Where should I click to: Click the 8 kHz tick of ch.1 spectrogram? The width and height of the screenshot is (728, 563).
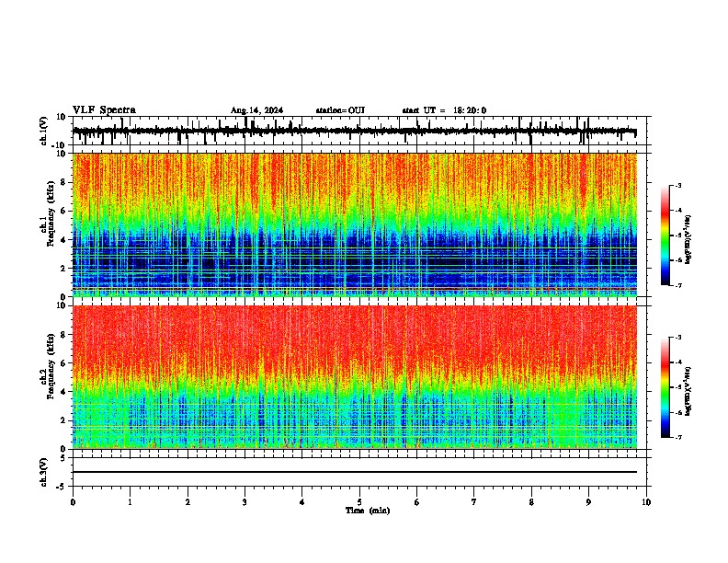pyautogui.click(x=63, y=182)
